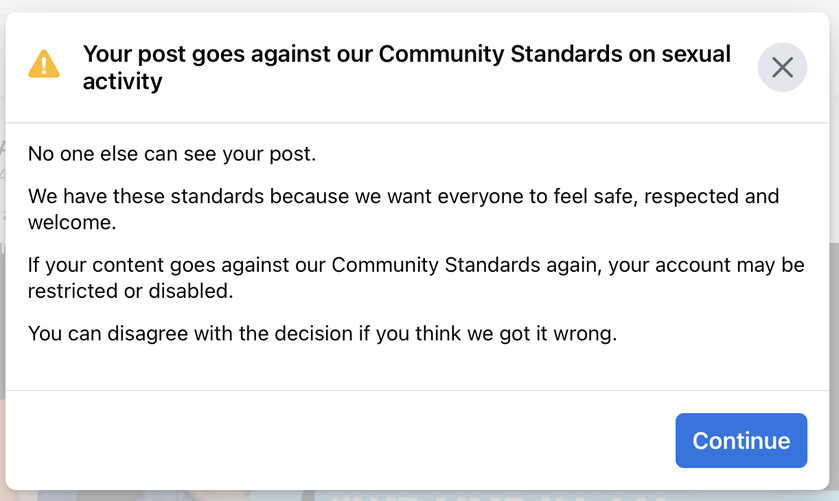Click the 'restricted or disabled.' text
839x501 pixels.
[131, 291]
